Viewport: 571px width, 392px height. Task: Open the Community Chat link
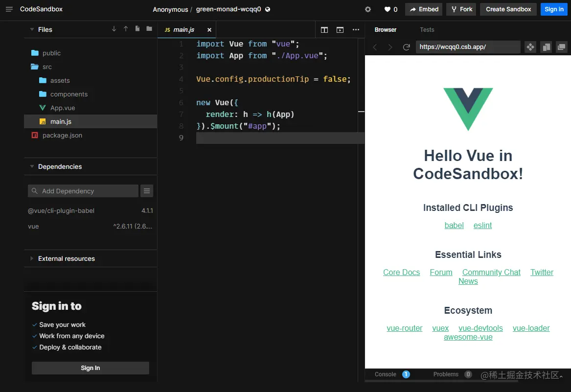(x=491, y=273)
